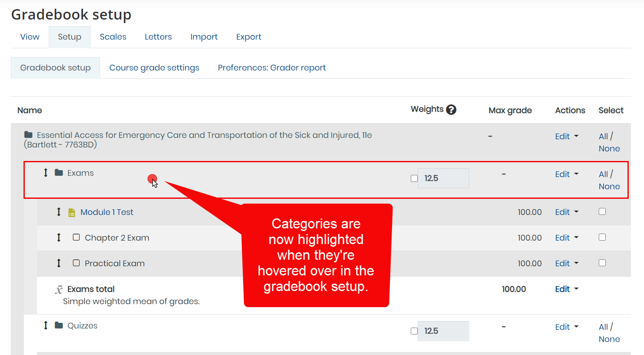This screenshot has height=355, width=644.
Task: Click the manual item icon beside Chapter 2 Exam
Action: [x=76, y=238]
